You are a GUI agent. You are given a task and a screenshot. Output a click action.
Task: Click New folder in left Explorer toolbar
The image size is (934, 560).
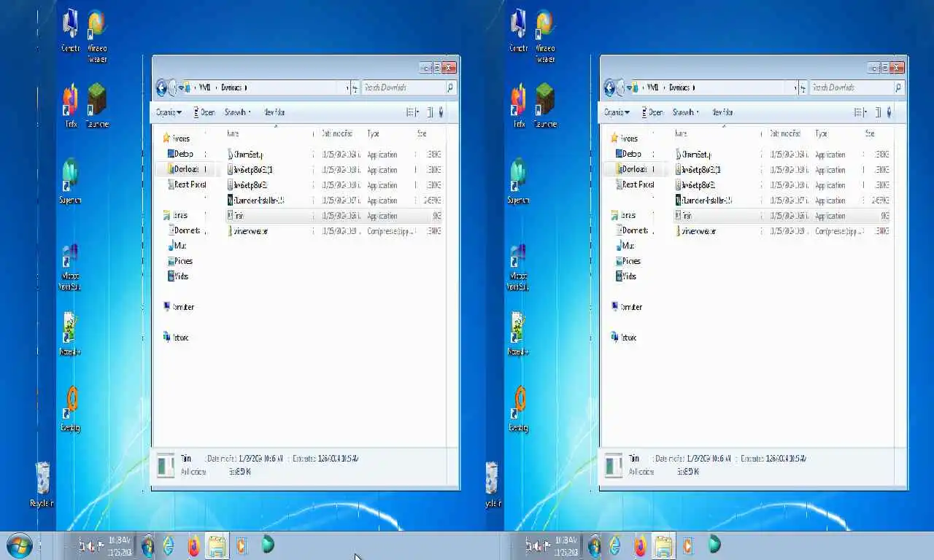(274, 112)
